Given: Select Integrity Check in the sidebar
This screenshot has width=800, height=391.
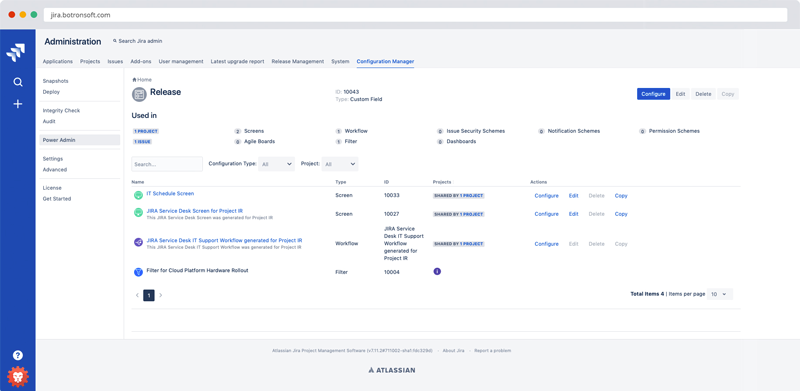Looking at the screenshot, I should pos(61,110).
